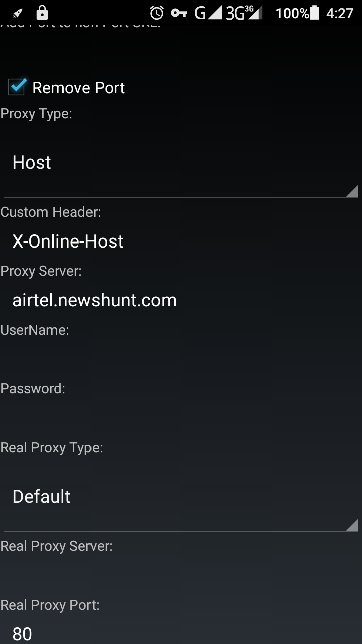Open the Real Proxy Type Default dropdown
This screenshot has width=362, height=644.
tap(181, 496)
